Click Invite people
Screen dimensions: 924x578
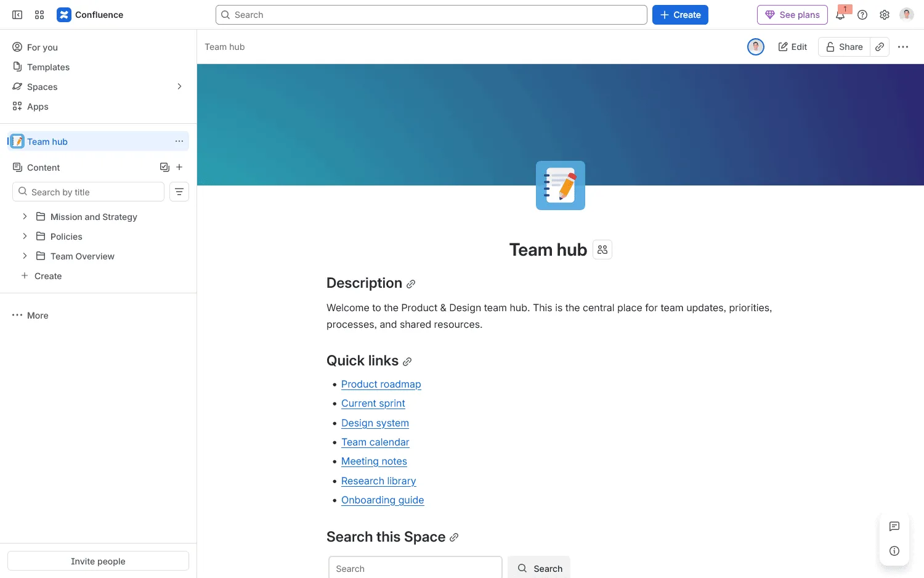tap(98, 561)
